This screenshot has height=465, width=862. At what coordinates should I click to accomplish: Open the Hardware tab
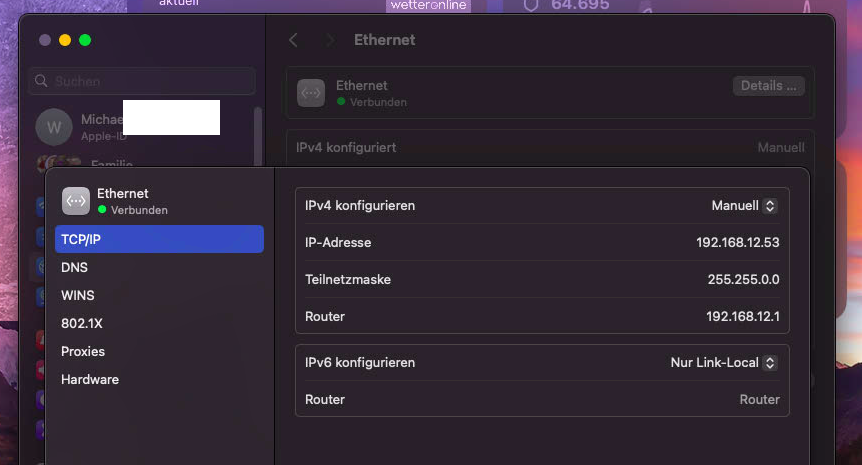tap(90, 379)
